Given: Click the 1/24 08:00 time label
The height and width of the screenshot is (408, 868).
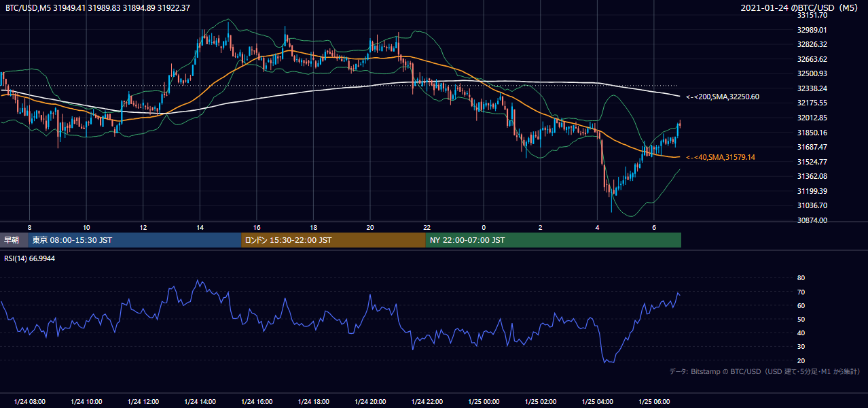Looking at the screenshot, I should point(29,402).
